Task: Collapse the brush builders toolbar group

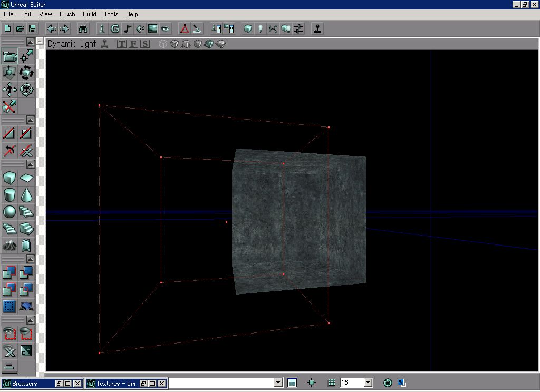Action: 31,164
